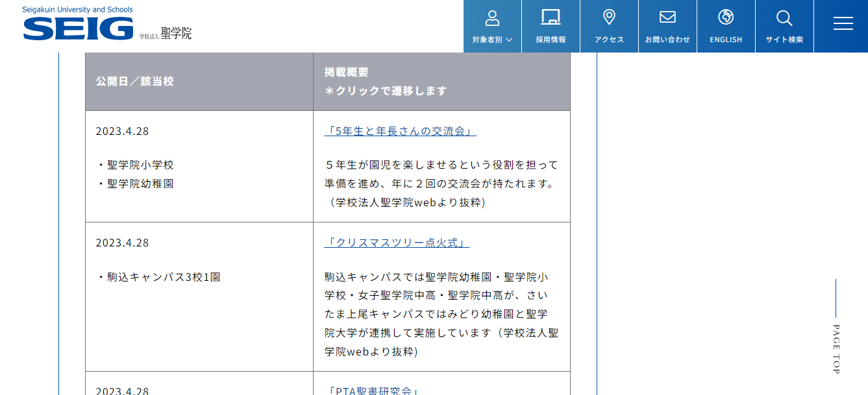Click the envelope お問い合わせ icon
The image size is (868, 395).
click(667, 18)
